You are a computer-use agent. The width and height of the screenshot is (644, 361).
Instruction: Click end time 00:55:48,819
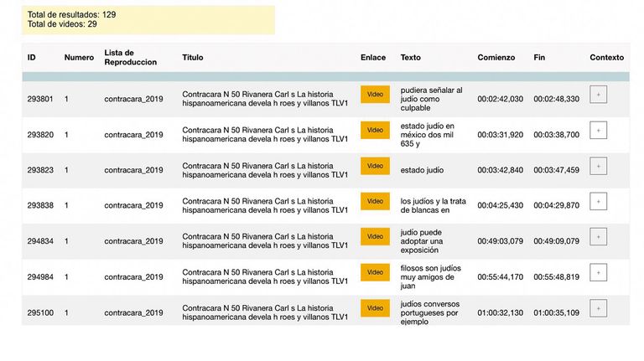557,277
